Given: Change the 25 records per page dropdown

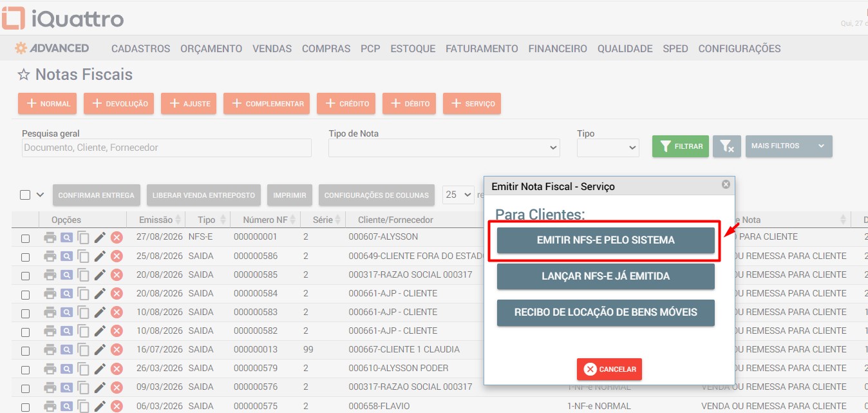Looking at the screenshot, I should pos(458,195).
